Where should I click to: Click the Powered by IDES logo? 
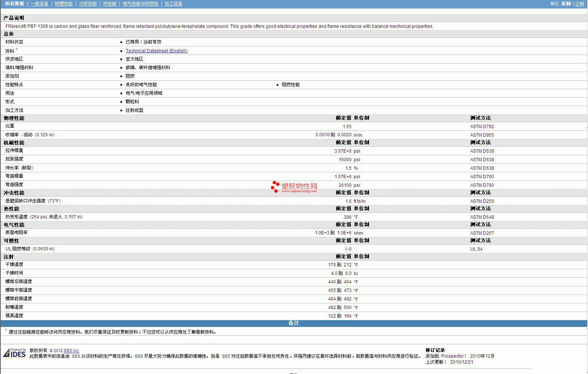coord(14,353)
